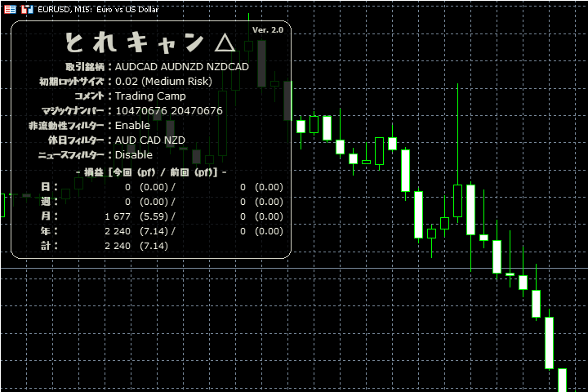The image size is (588, 392).
Task: Select the previous '(0.00)' in the 月 row
Action: tap(269, 216)
